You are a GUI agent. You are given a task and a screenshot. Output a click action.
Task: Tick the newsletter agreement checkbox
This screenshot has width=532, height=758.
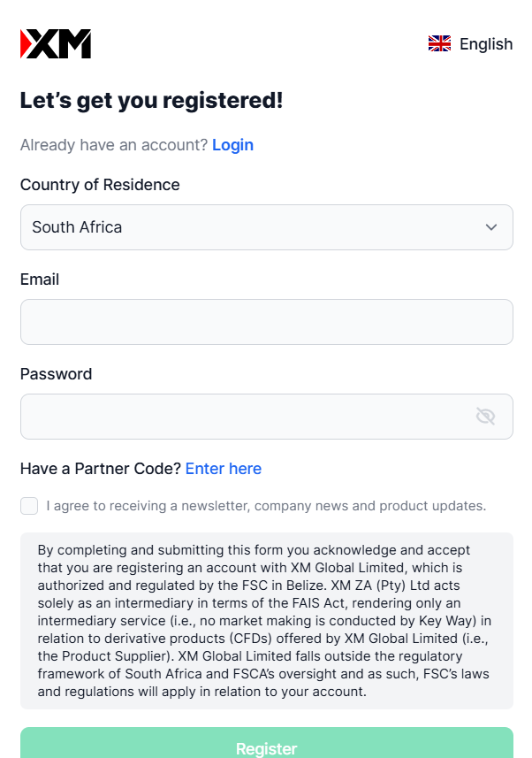coord(29,506)
